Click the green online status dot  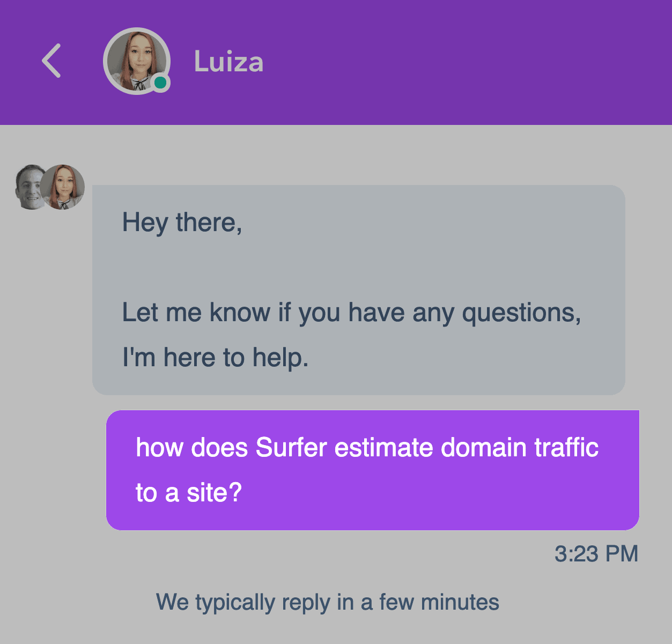[x=160, y=83]
